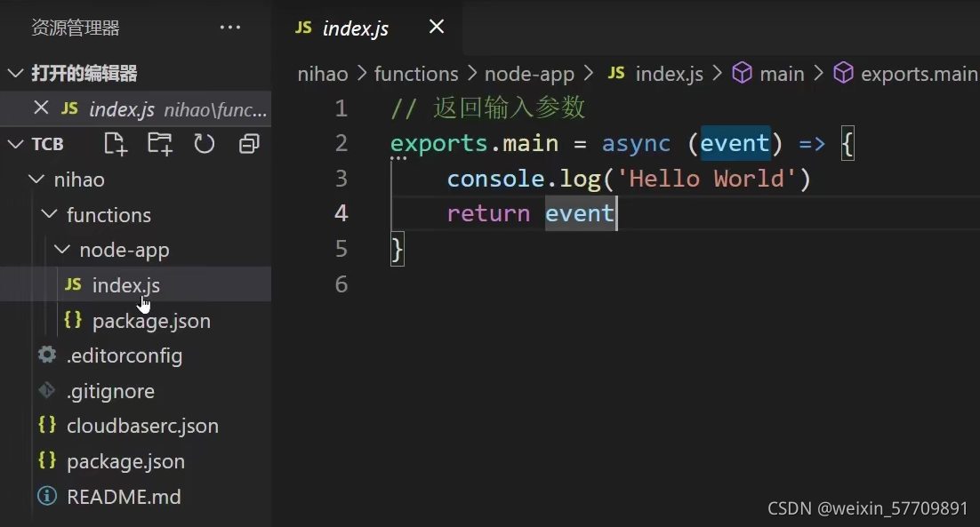Click the exports.main breadcrumb symbol
The width and height of the screenshot is (980, 527).
[x=920, y=75]
